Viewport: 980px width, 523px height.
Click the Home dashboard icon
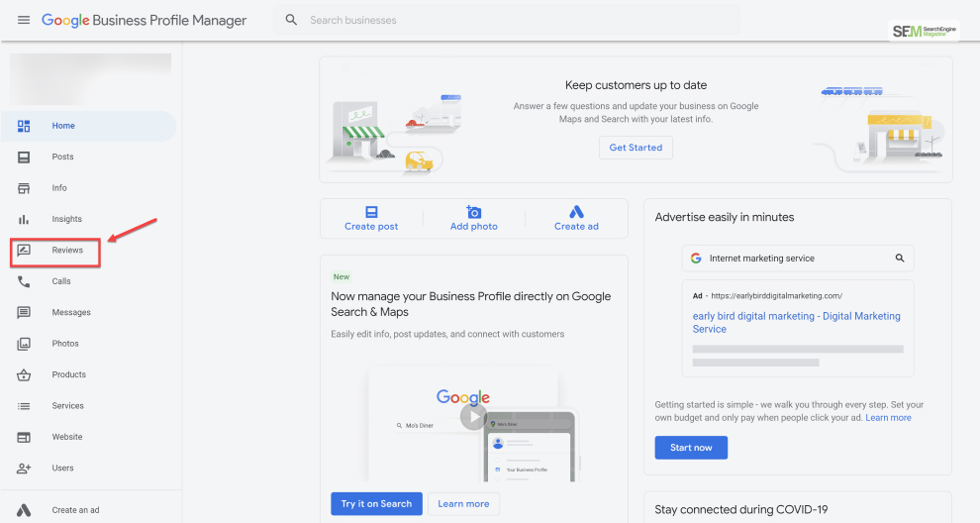coord(24,126)
